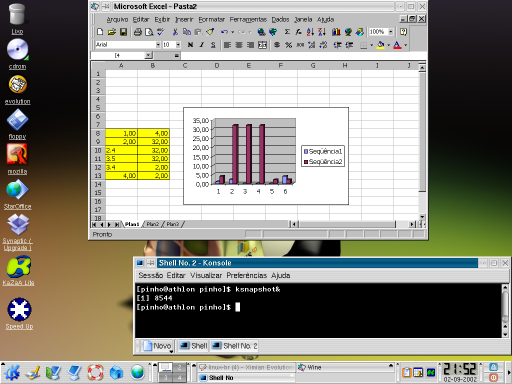Select cell B9 containing 32,00

pos(153,142)
